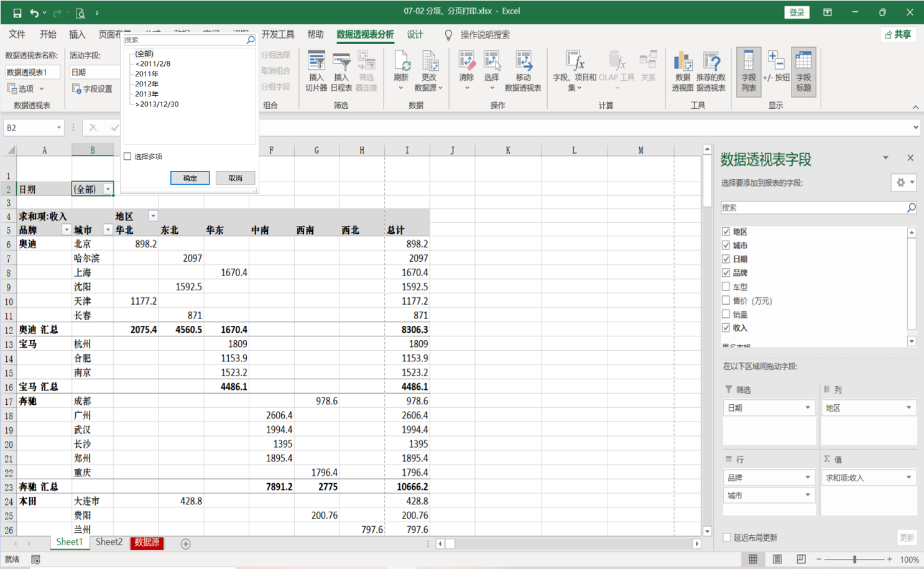Open Field Settings (字段设置)
Viewport: 924px width, 569px height.
(x=93, y=89)
